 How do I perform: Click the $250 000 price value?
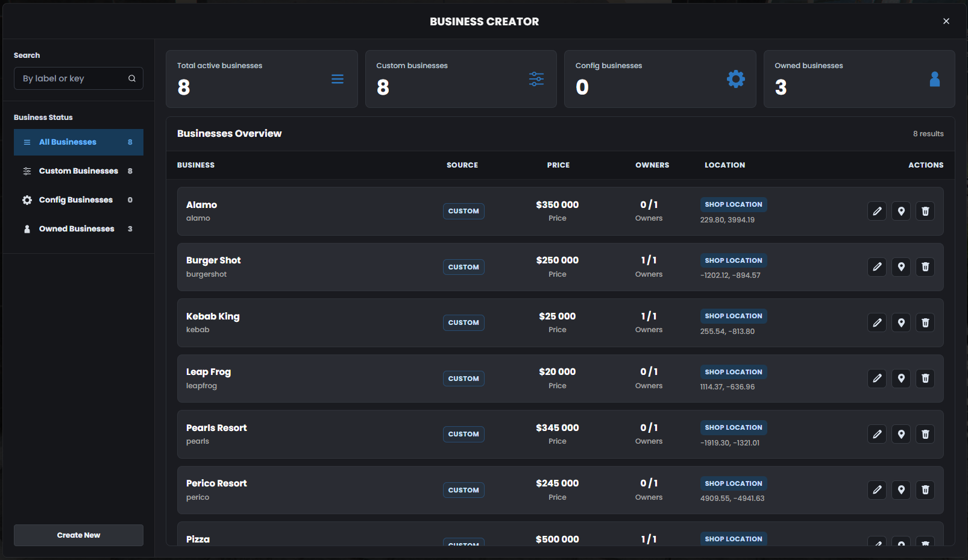click(558, 260)
